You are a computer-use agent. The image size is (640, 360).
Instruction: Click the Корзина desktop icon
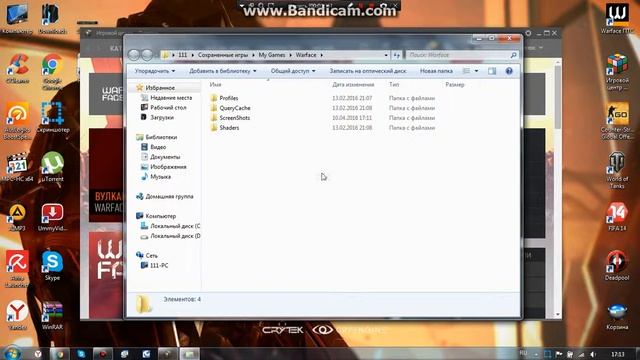pyautogui.click(x=617, y=316)
